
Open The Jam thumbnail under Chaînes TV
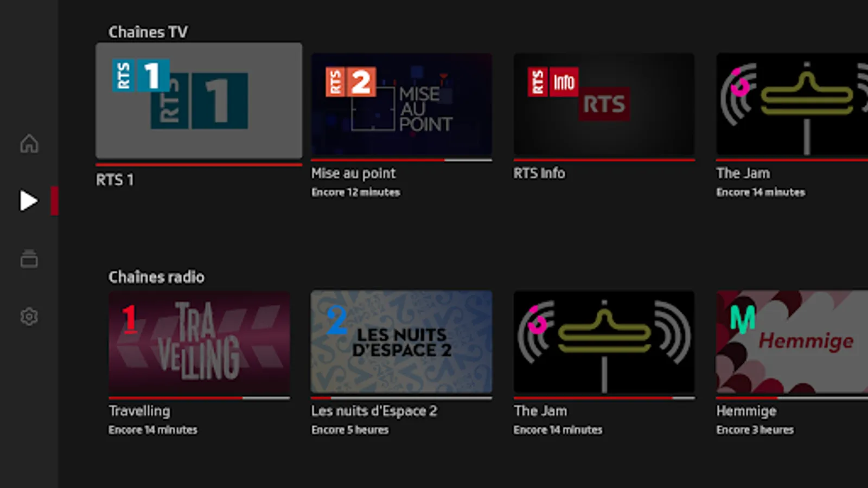click(792, 105)
